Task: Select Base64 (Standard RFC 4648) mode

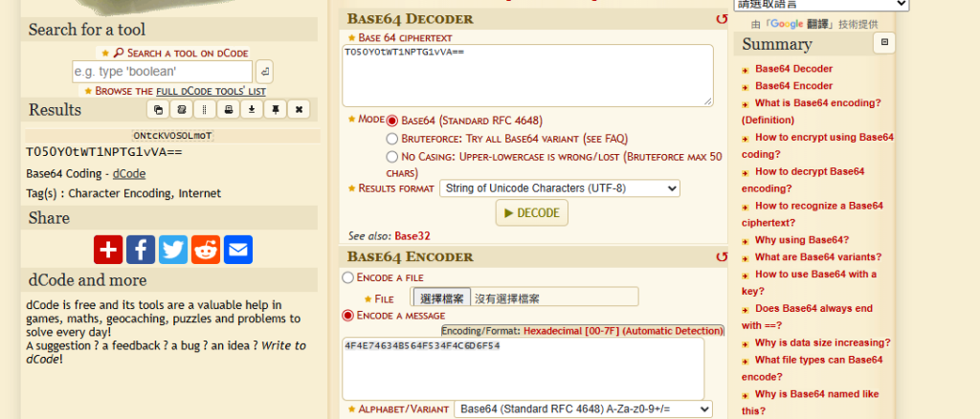Action: coord(391,121)
